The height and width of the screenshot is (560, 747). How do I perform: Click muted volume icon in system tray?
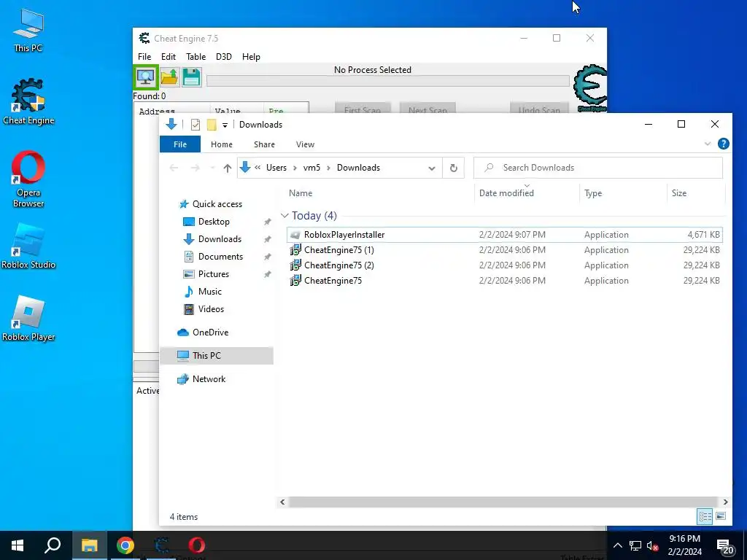click(x=653, y=545)
